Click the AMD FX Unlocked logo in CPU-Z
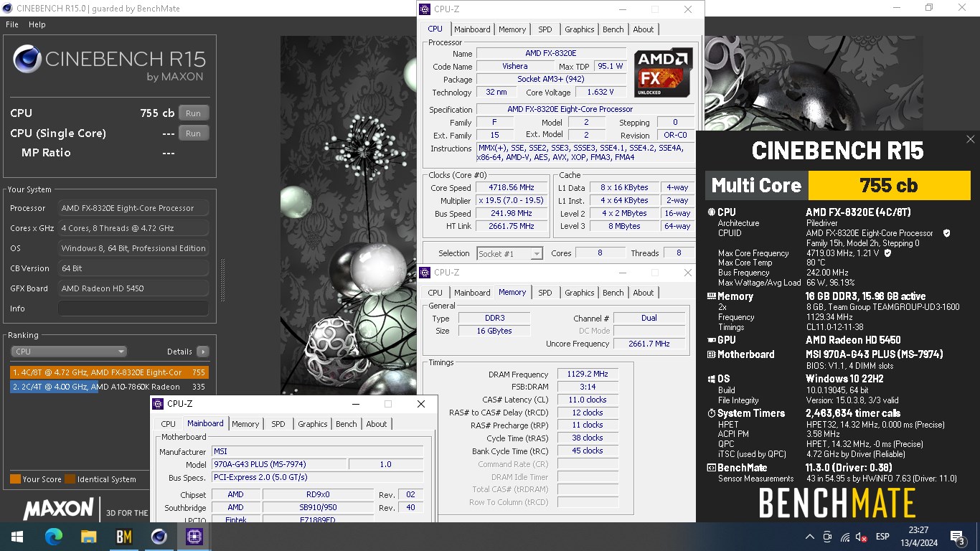The image size is (980, 551). [664, 72]
